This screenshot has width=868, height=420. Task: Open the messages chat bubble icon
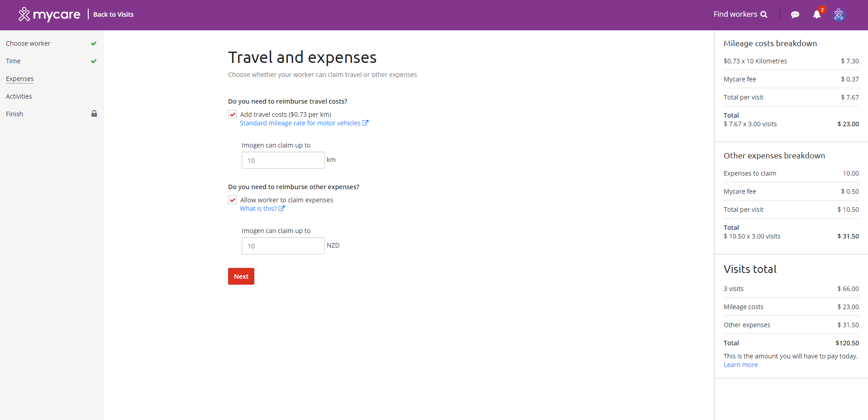point(795,15)
